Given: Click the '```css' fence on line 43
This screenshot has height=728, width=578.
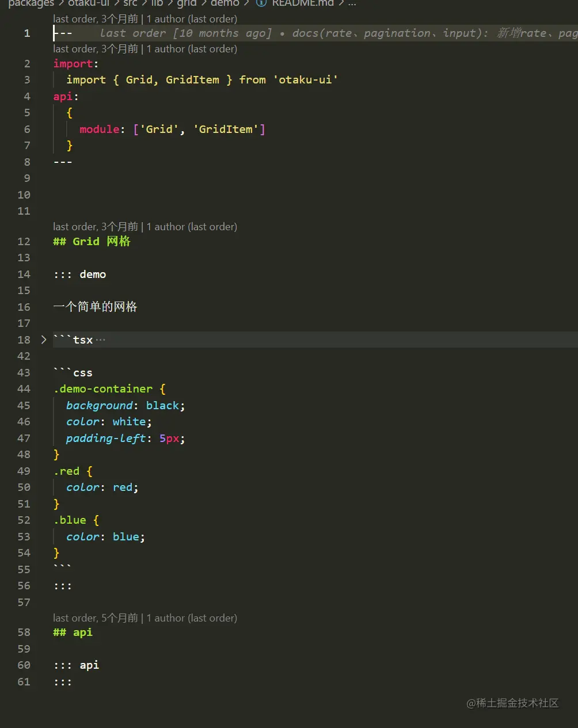Looking at the screenshot, I should [73, 373].
